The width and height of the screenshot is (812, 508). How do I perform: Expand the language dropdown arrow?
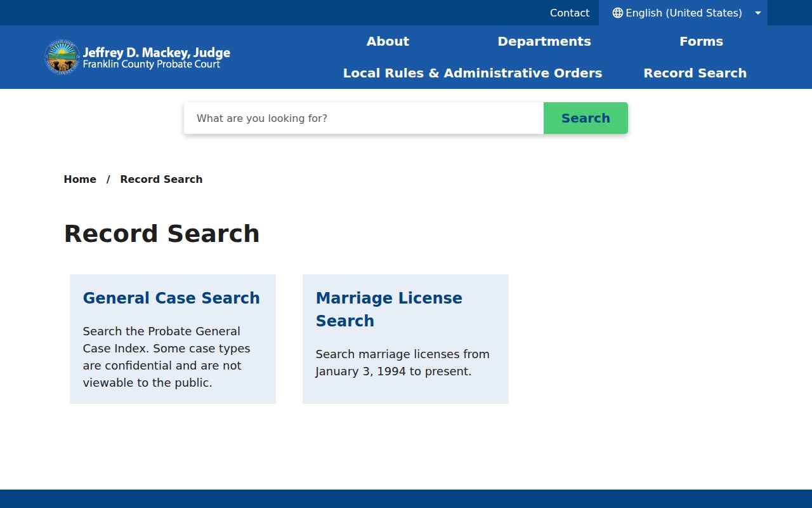pyautogui.click(x=757, y=13)
